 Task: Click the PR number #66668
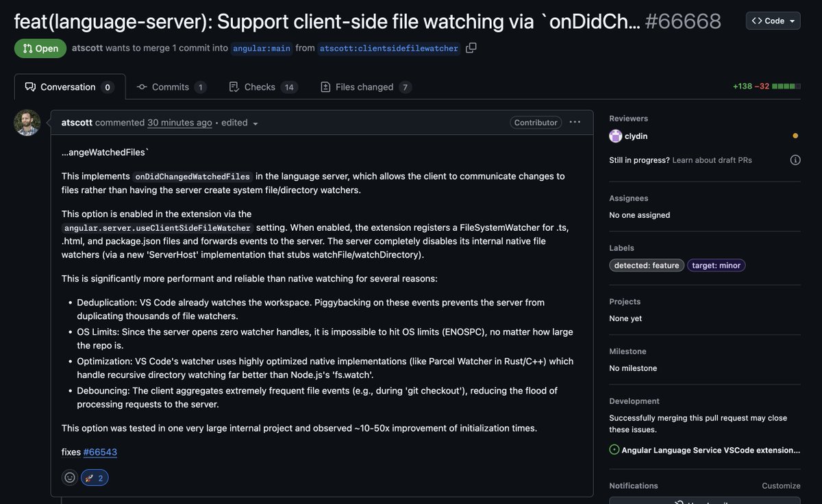(683, 21)
